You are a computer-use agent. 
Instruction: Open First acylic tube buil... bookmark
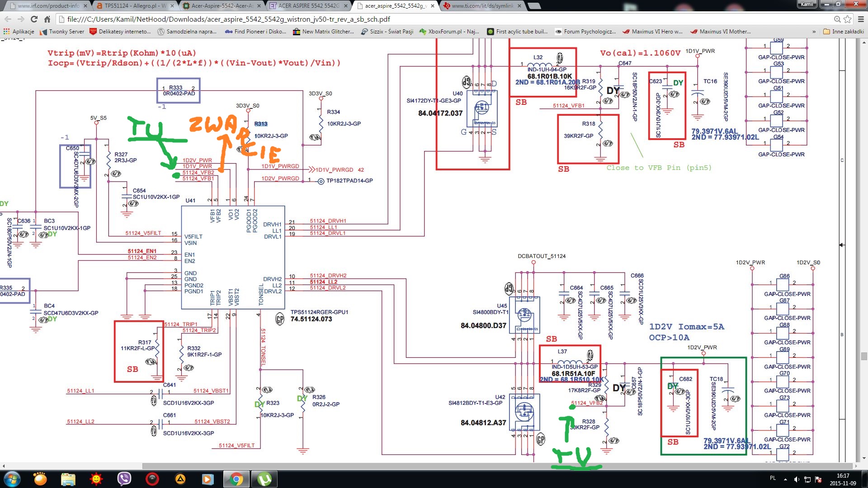click(517, 32)
